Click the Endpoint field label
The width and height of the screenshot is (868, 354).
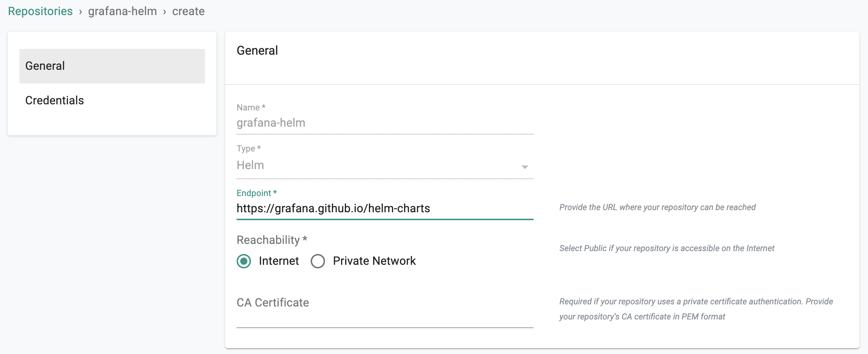pyautogui.click(x=257, y=193)
